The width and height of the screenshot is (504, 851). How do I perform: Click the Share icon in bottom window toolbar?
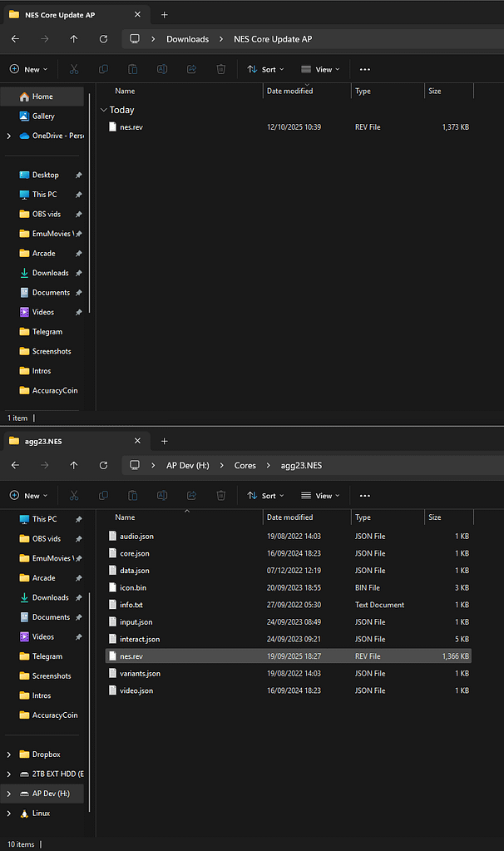tap(191, 496)
